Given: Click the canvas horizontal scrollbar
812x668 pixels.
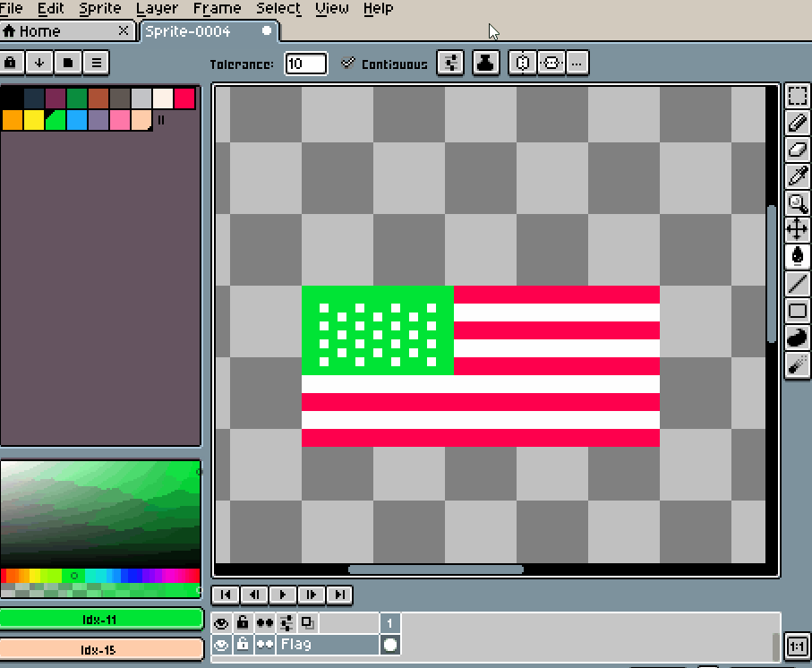Looking at the screenshot, I should 435,570.
